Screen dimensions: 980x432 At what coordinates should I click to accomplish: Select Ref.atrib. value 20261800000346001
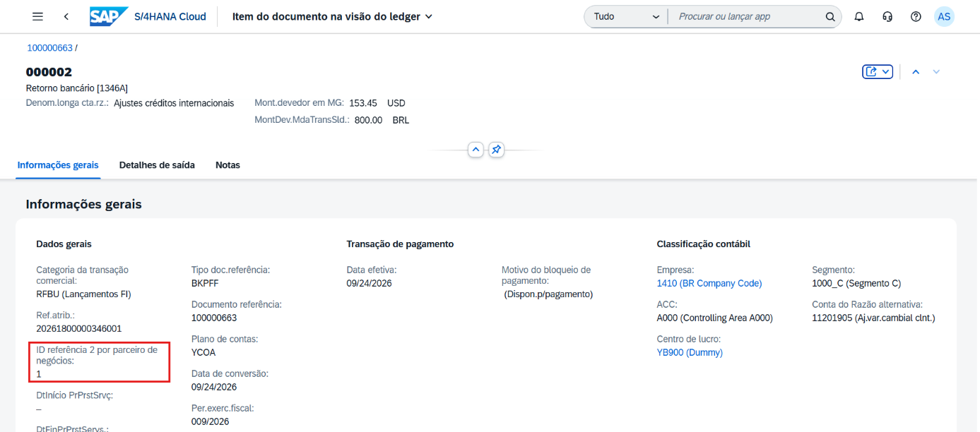click(x=79, y=329)
